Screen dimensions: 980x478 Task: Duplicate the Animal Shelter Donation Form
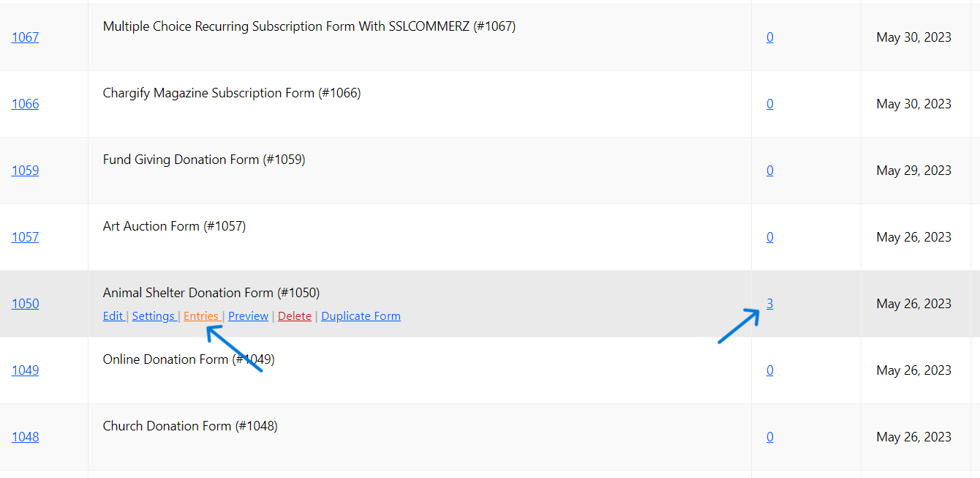tap(361, 315)
